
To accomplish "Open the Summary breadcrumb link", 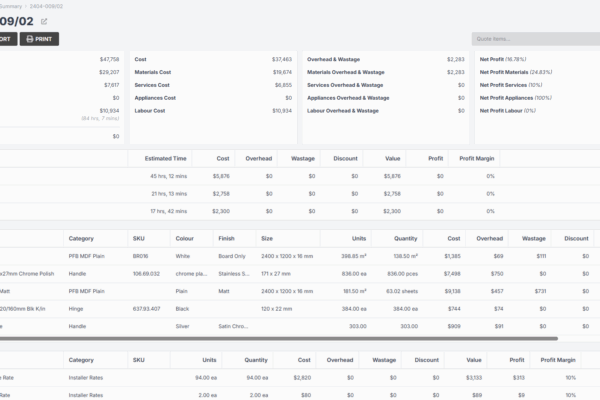I will tap(8, 5).
